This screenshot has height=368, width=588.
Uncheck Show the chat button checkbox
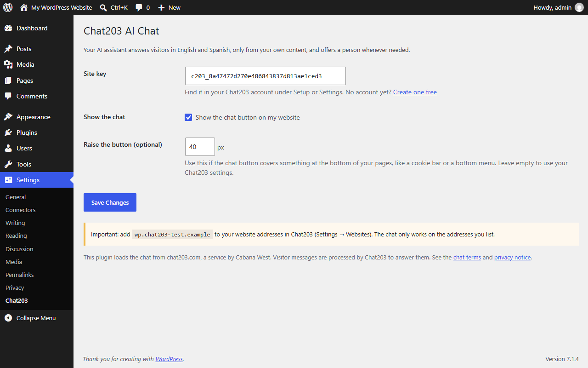click(x=188, y=117)
